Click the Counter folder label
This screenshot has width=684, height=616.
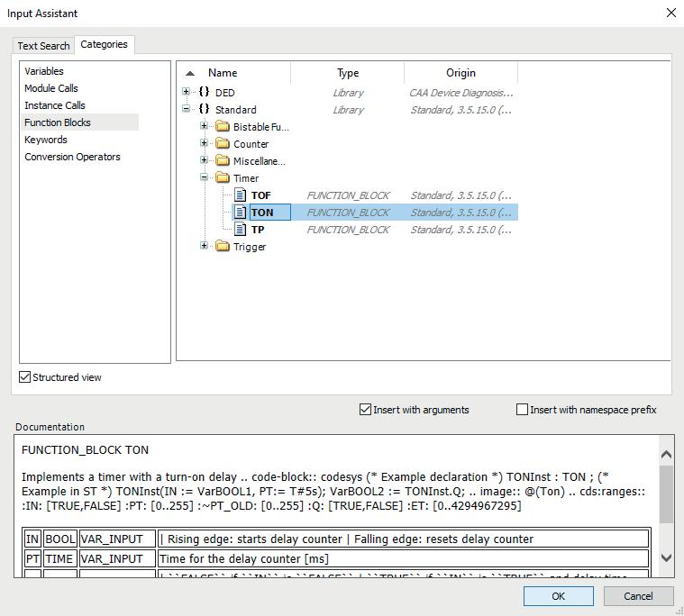(x=251, y=144)
